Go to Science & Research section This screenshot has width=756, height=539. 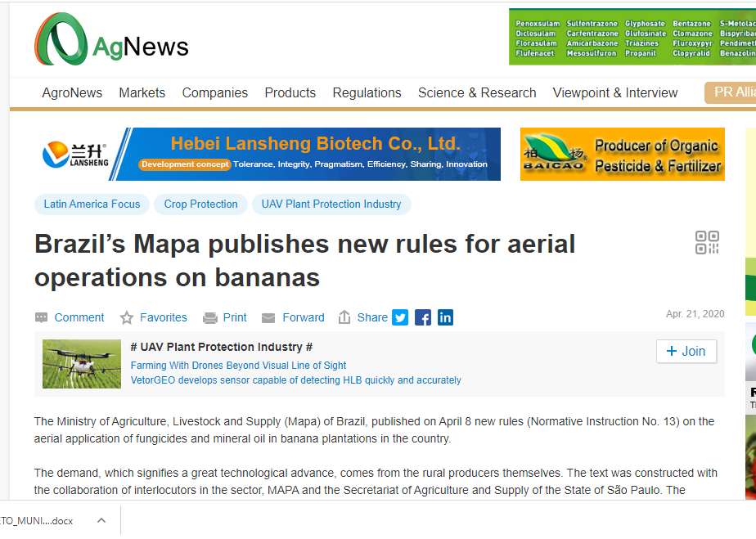(x=477, y=92)
